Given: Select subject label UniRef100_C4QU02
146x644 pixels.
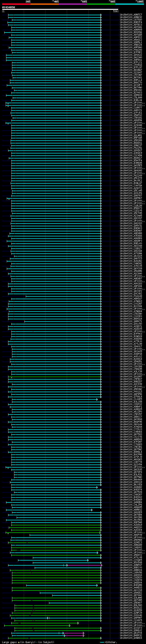Looking at the screenshot, I should coord(131,547).
